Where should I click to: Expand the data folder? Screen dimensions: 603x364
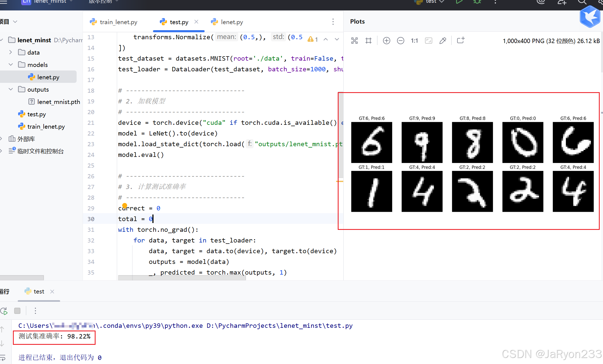click(11, 52)
